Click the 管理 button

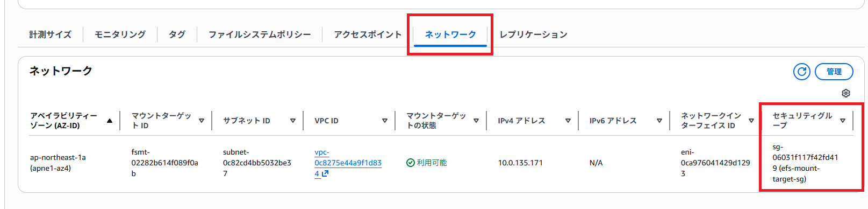point(834,72)
